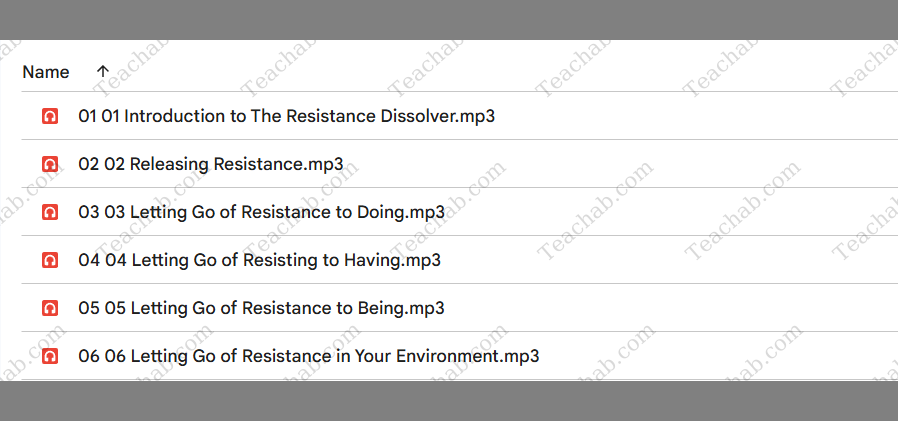898x421 pixels.
Task: Open 01 01 Introduction to The Resistance Dissolver.mp3
Action: click(x=286, y=117)
